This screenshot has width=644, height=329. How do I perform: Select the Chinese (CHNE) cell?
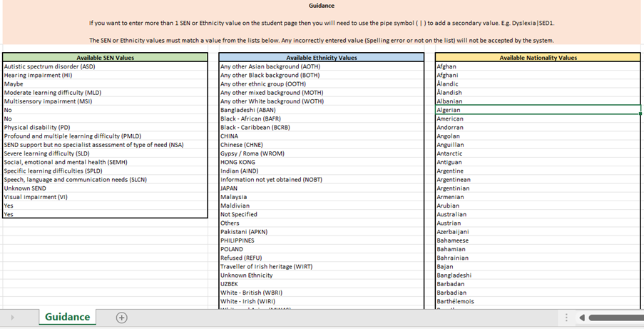(x=322, y=145)
